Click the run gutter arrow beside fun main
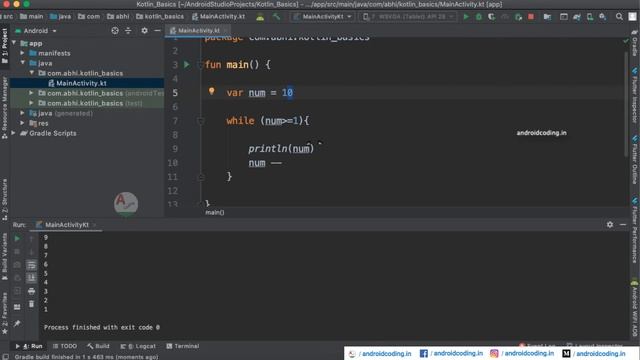This screenshot has width=640, height=360. (x=187, y=64)
